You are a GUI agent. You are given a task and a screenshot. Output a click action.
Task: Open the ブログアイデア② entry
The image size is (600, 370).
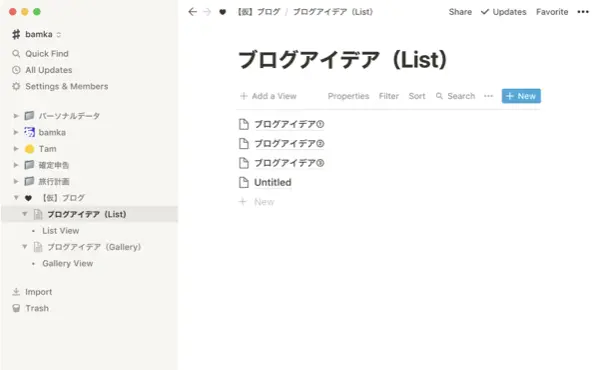pyautogui.click(x=289, y=143)
